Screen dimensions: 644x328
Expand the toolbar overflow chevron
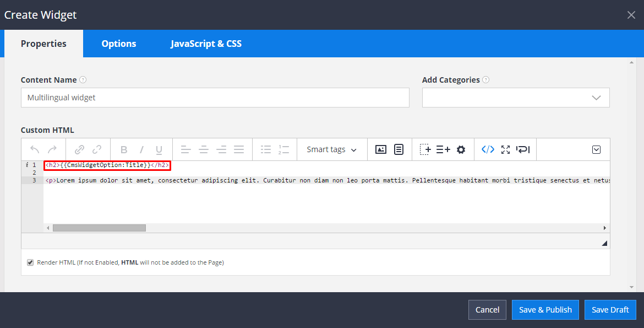pyautogui.click(x=596, y=149)
